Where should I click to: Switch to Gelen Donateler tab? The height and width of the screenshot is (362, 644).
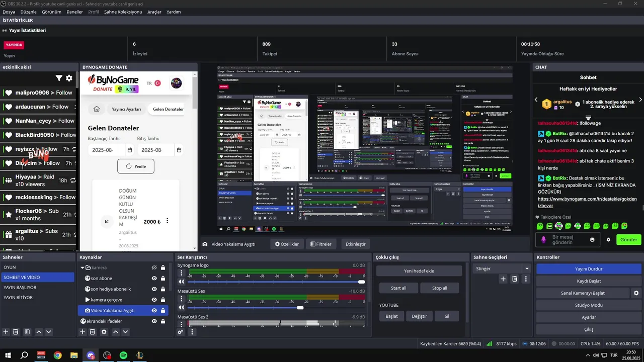[x=168, y=109]
